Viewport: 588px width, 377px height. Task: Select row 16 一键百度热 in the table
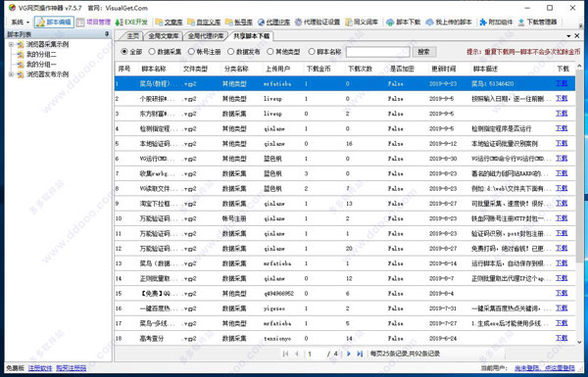click(x=345, y=308)
